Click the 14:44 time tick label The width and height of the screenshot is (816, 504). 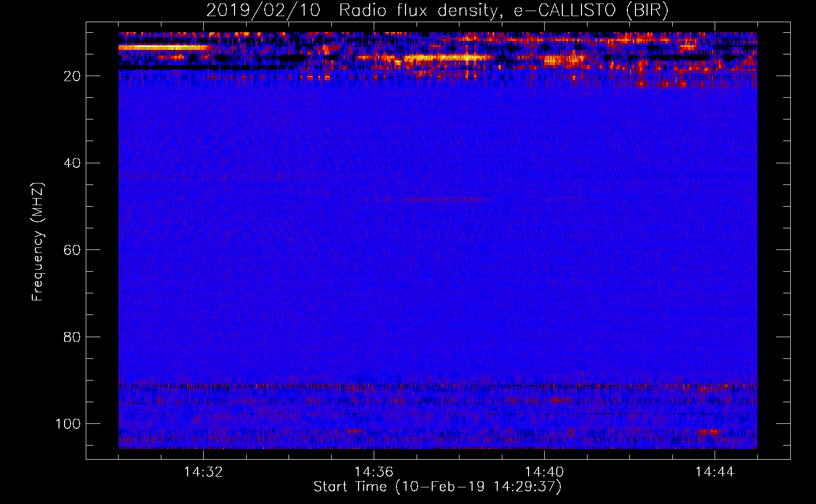coord(715,472)
